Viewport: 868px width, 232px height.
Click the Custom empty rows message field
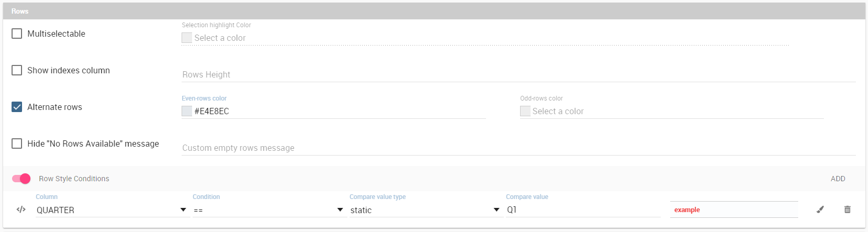518,148
